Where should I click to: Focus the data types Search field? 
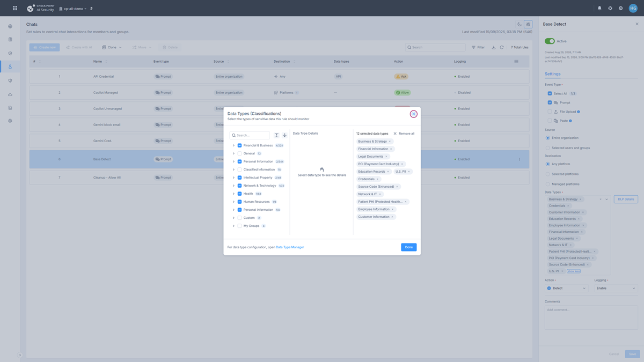point(250,135)
